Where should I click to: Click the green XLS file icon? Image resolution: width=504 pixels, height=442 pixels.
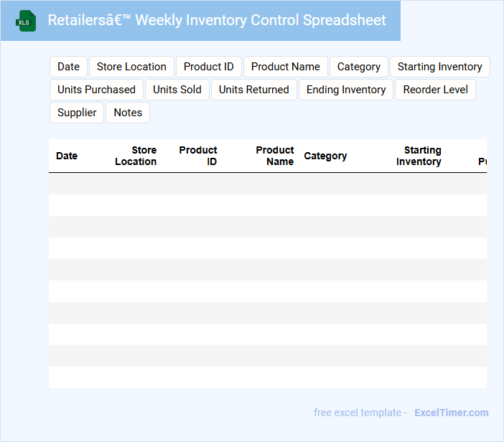coord(27,21)
